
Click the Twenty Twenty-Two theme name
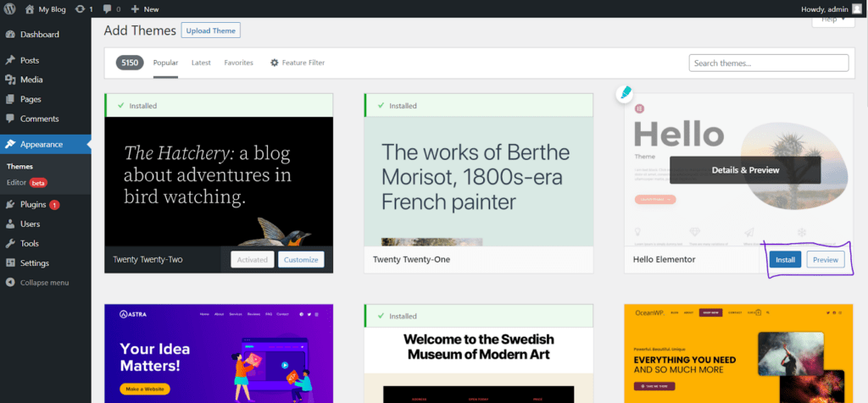(x=147, y=259)
